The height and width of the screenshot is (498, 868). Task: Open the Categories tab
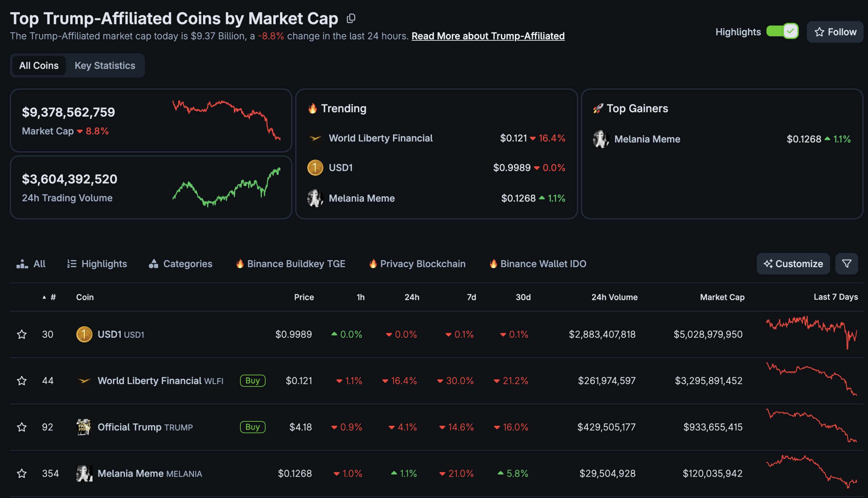(181, 264)
